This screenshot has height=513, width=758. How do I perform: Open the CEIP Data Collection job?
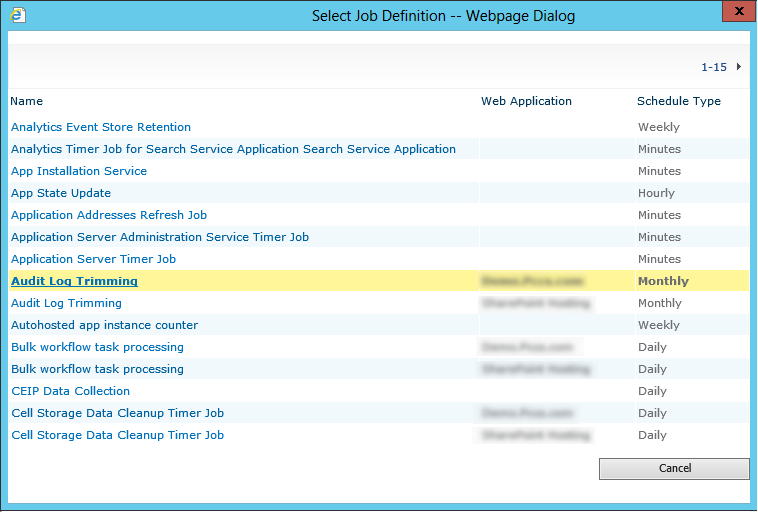71,391
